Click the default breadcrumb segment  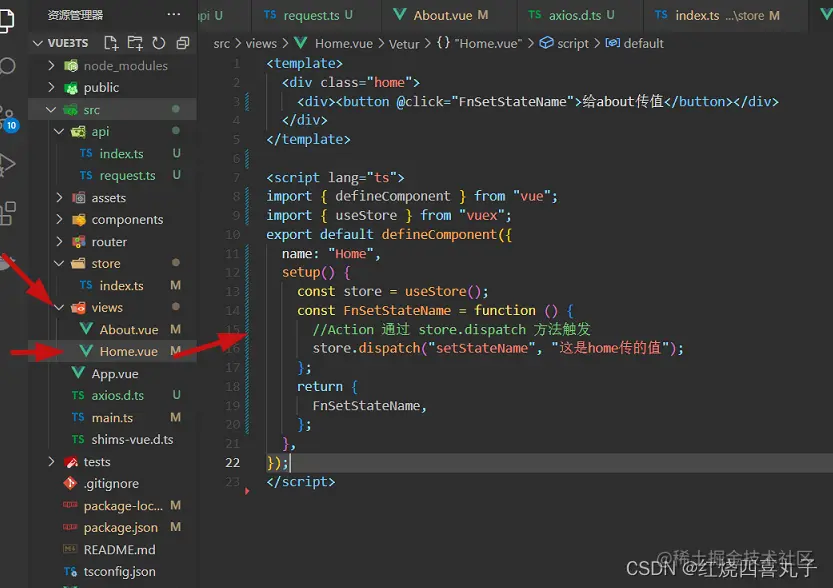coord(635,44)
